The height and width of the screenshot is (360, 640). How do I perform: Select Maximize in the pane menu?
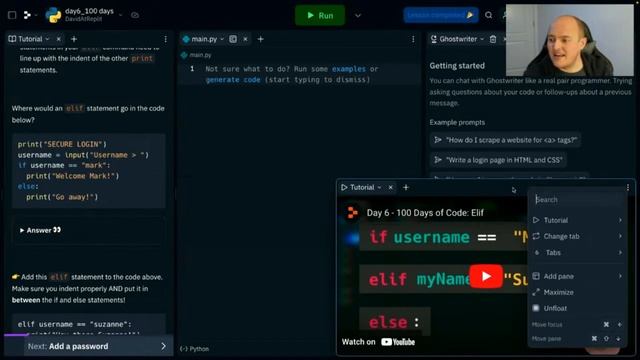point(577,292)
